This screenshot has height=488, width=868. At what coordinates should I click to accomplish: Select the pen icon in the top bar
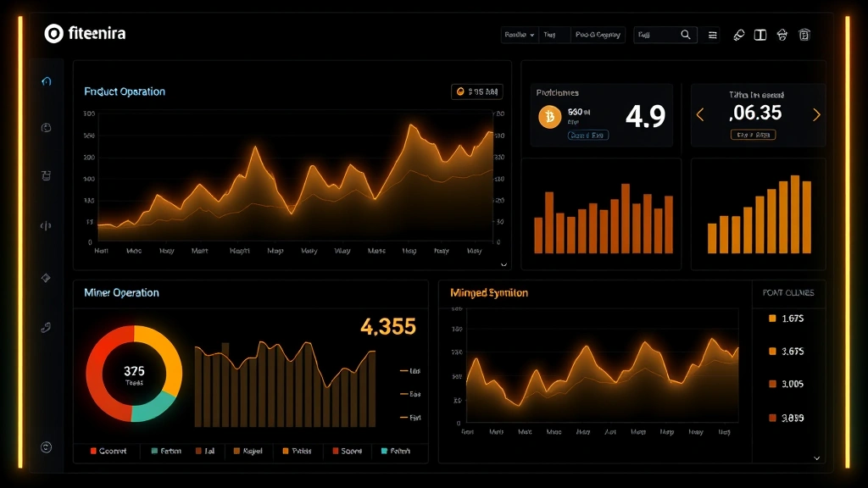click(738, 35)
